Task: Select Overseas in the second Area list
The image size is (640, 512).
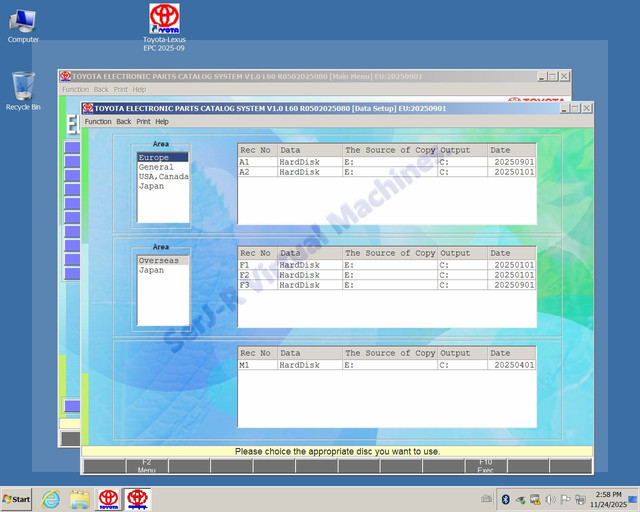Action: click(x=163, y=260)
